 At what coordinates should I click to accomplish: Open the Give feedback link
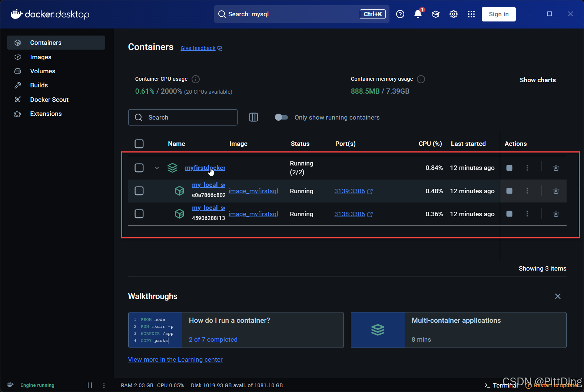[201, 48]
